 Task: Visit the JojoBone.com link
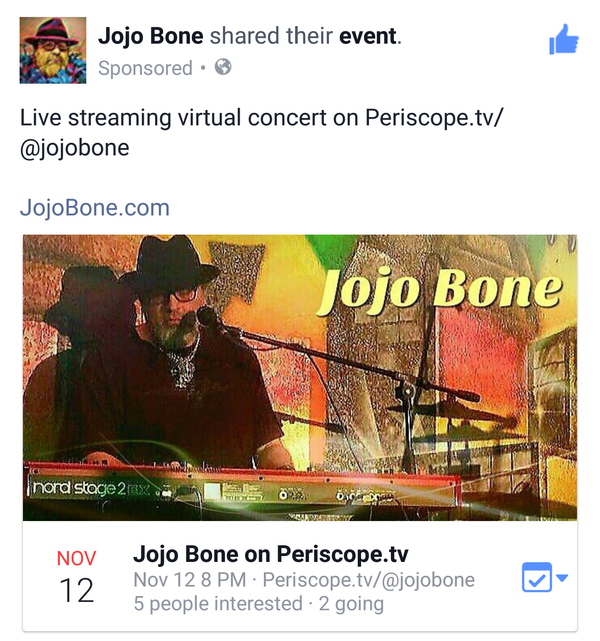[94, 207]
